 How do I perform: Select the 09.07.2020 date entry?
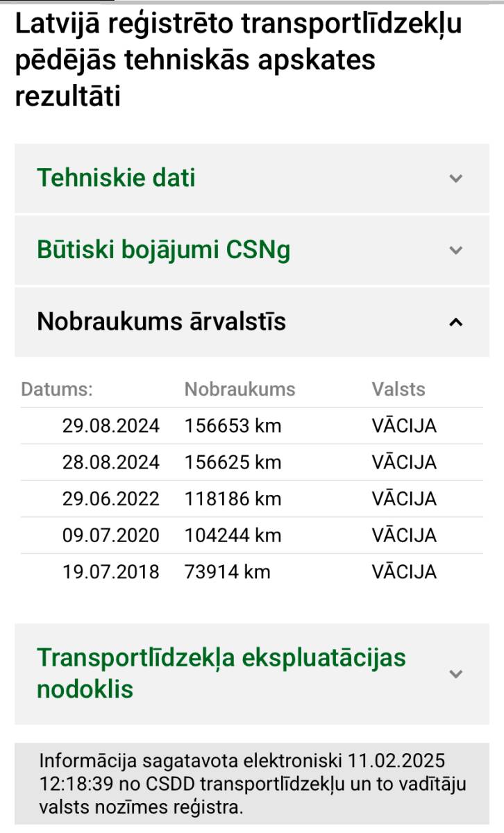(111, 536)
